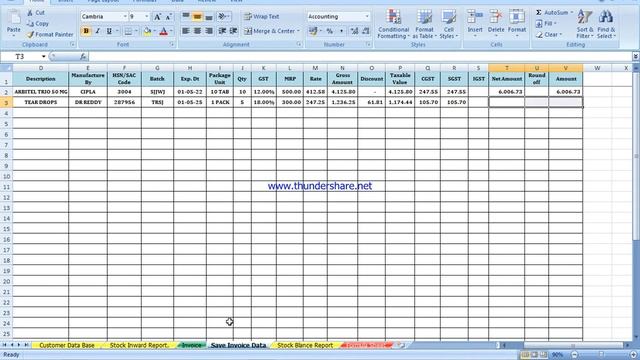Delete cells using Delete button
The image size is (640, 360).
[x=496, y=24]
